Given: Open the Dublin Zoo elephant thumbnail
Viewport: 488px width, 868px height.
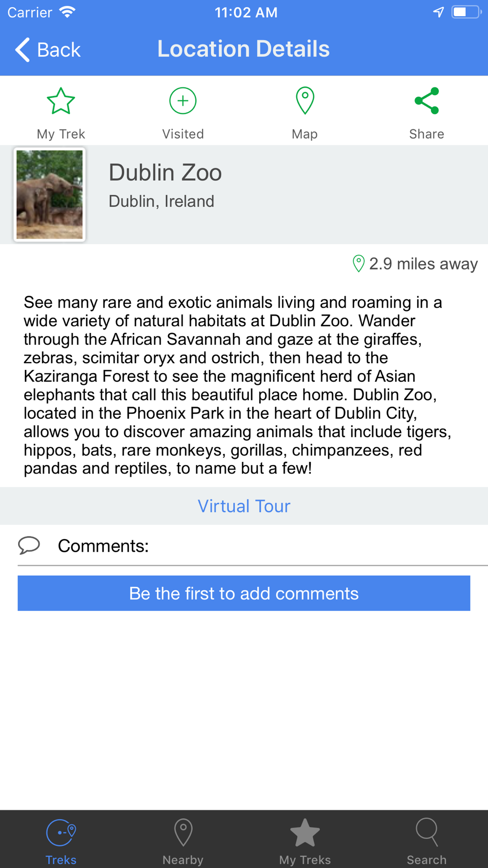Looking at the screenshot, I should click(x=50, y=194).
